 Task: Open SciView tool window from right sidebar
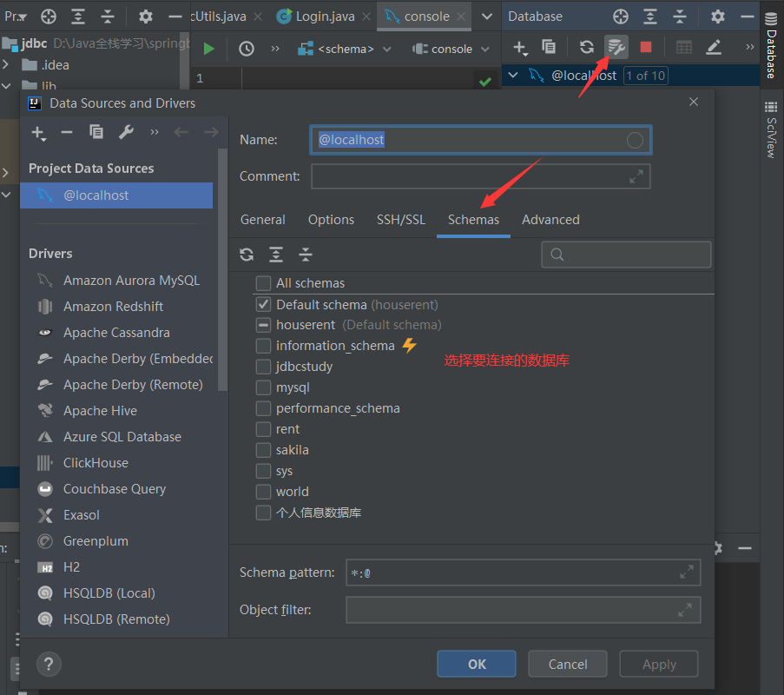pos(772,129)
